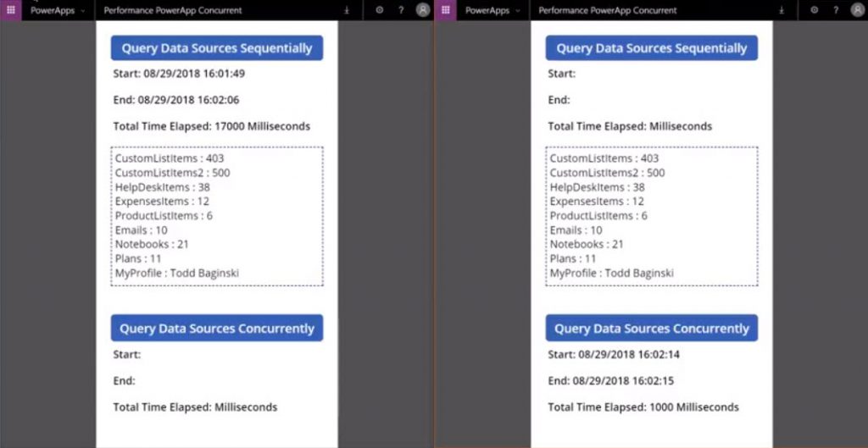Click 'MyProfile : Todd Baginski' in right window
Image resolution: width=868 pixels, height=448 pixels.
click(612, 274)
